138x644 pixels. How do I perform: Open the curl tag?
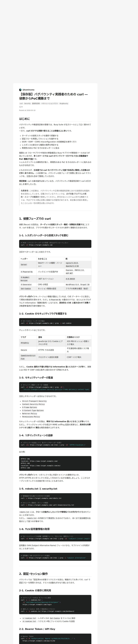coord(21,103)
